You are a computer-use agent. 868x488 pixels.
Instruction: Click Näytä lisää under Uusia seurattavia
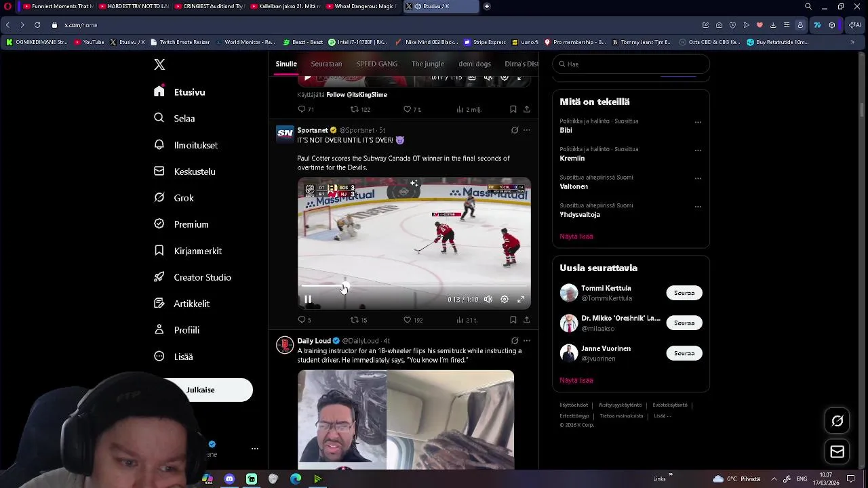576,380
